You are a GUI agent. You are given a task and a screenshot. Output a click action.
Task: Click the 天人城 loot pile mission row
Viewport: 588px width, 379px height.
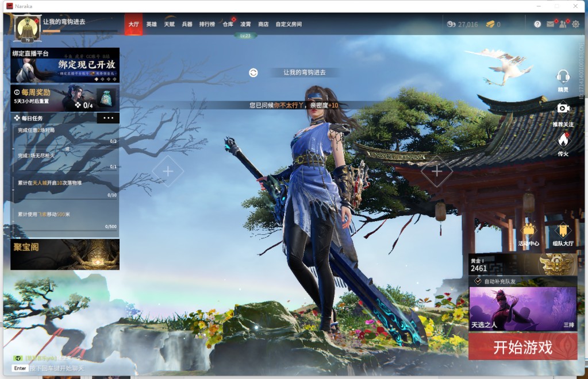click(66, 189)
